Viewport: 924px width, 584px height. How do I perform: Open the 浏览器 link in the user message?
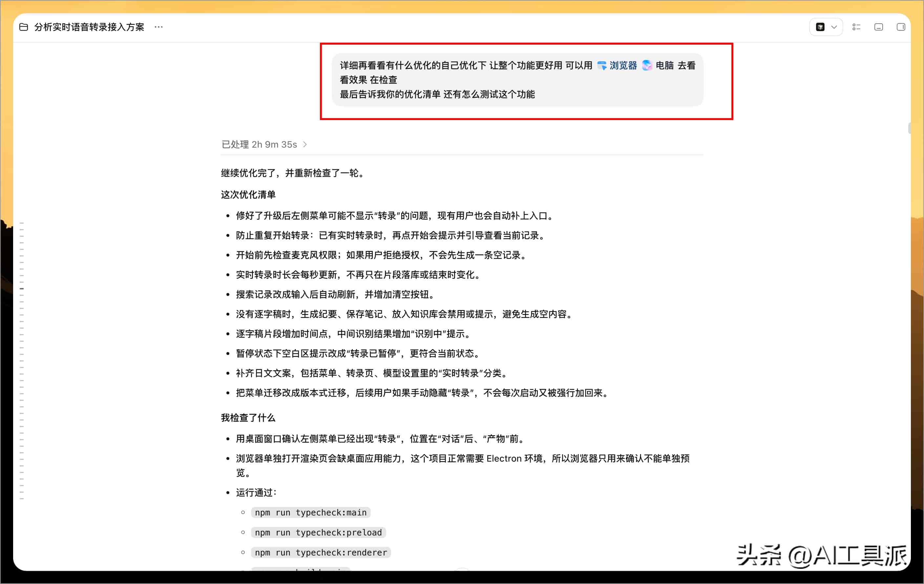pyautogui.click(x=623, y=66)
